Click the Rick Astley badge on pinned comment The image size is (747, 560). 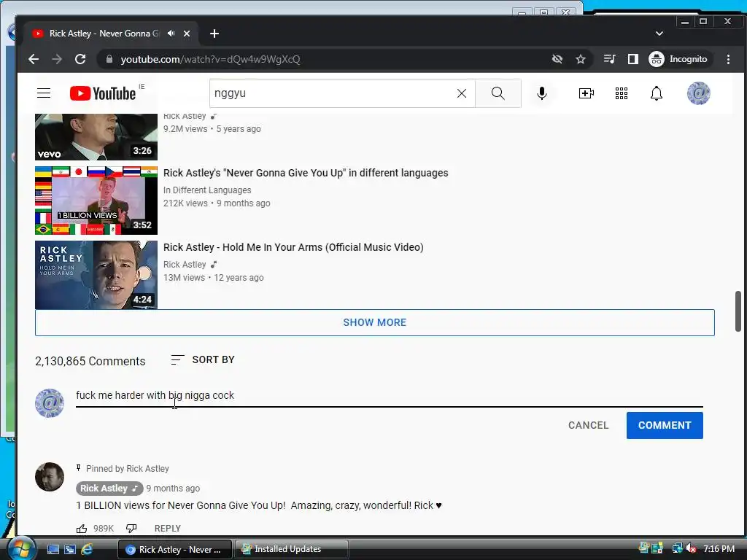coord(109,488)
